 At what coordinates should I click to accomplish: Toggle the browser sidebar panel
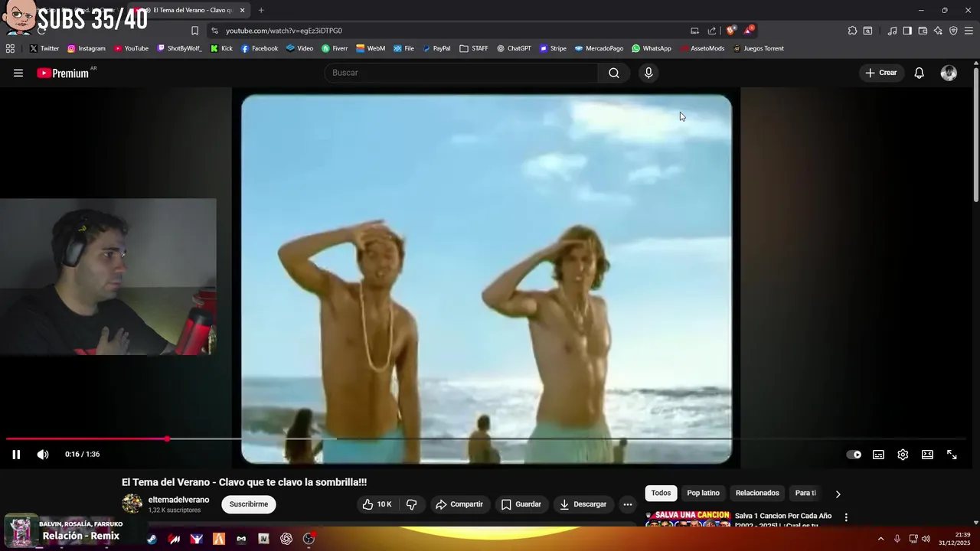tap(907, 31)
